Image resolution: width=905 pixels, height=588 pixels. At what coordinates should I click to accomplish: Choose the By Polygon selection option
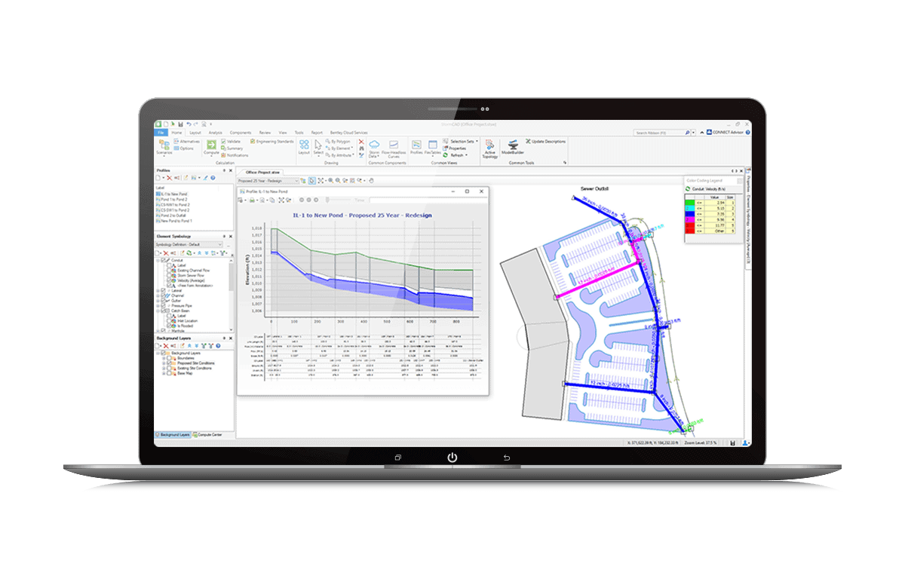click(338, 141)
